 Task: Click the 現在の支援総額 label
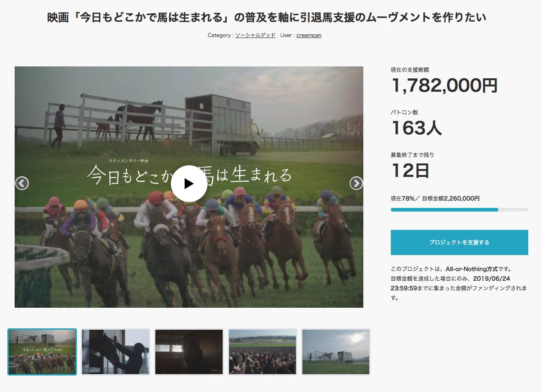410,70
